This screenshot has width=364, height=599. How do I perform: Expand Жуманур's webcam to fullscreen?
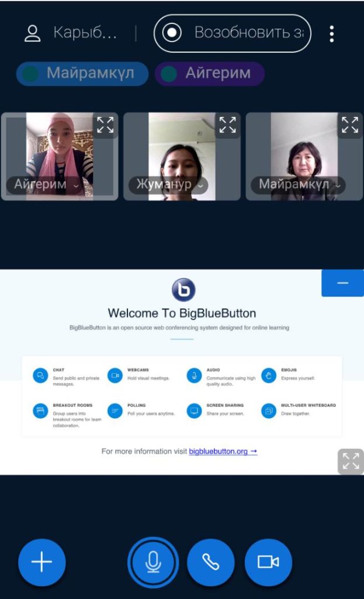(227, 125)
